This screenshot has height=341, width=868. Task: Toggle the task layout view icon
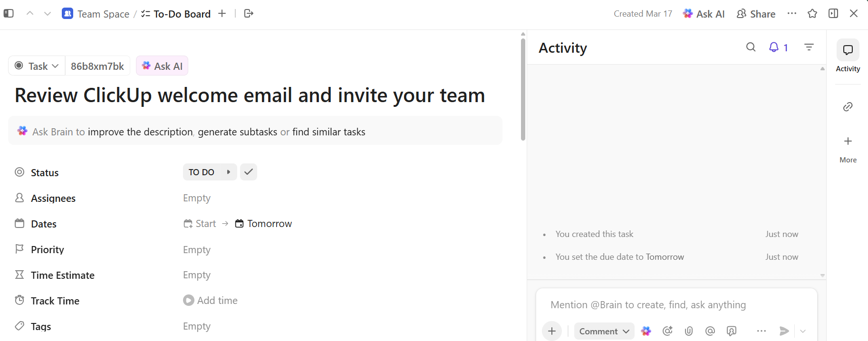point(833,14)
